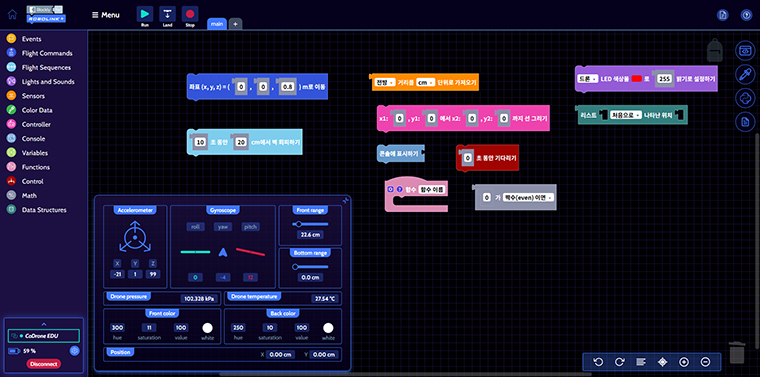
Task: Open the file icon in top bar
Action: pos(723,15)
